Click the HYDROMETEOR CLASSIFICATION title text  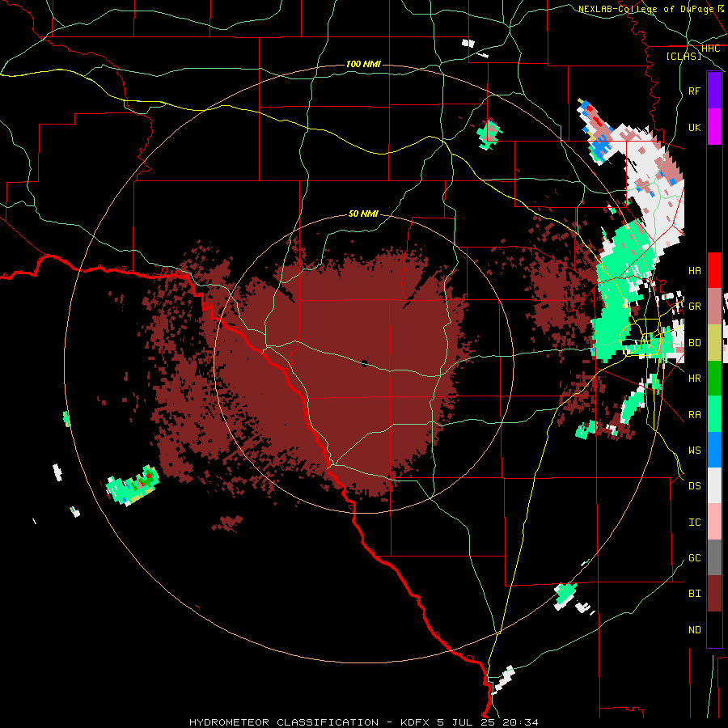pos(284,722)
